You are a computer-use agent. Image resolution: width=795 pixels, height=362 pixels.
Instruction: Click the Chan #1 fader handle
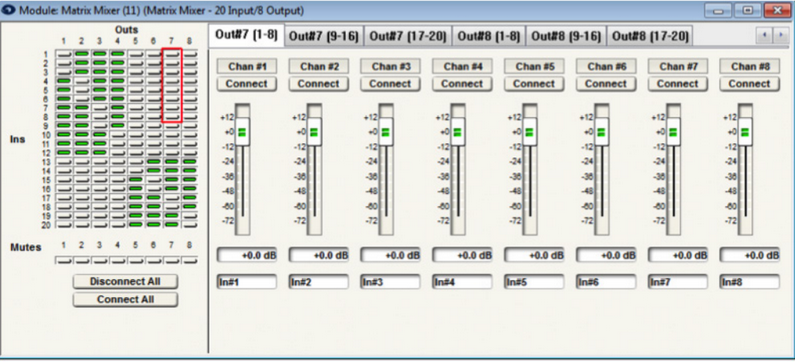[x=242, y=132]
